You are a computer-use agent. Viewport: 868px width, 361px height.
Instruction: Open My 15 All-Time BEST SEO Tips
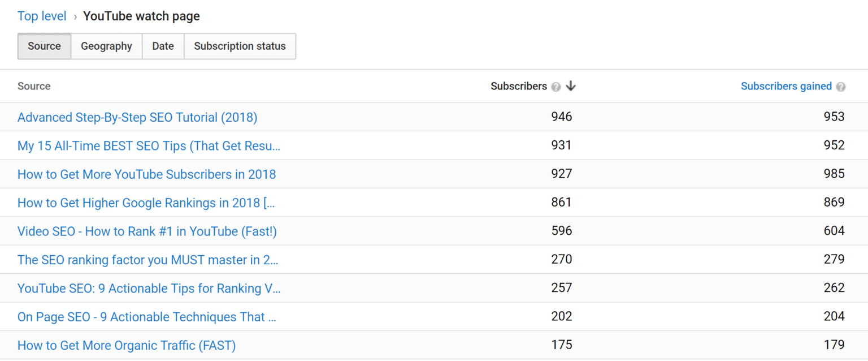point(149,145)
